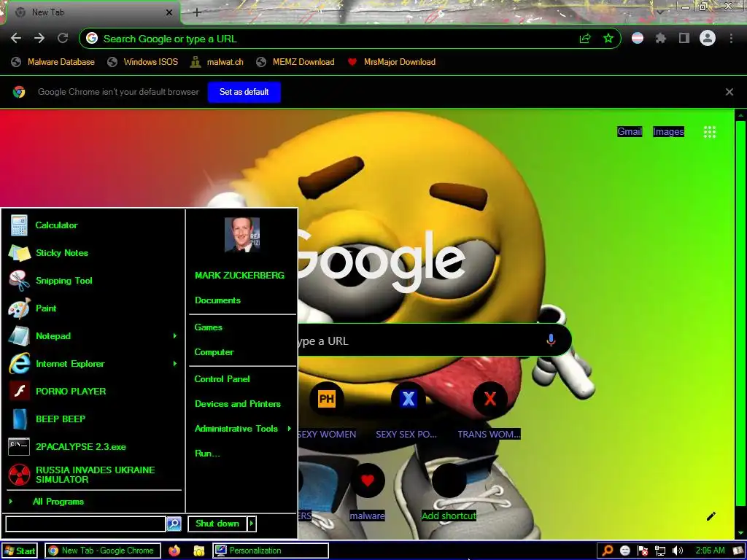Open the Shut down options arrow
The width and height of the screenshot is (747, 560).
click(252, 524)
